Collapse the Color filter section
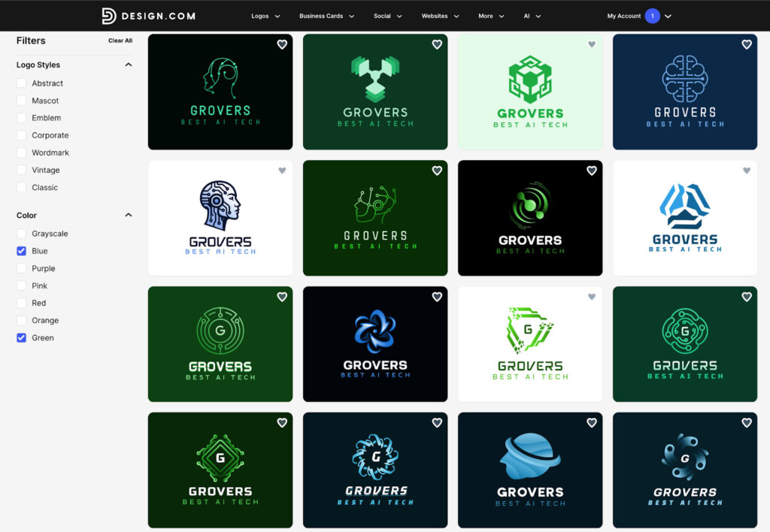770x532 pixels. tap(129, 215)
